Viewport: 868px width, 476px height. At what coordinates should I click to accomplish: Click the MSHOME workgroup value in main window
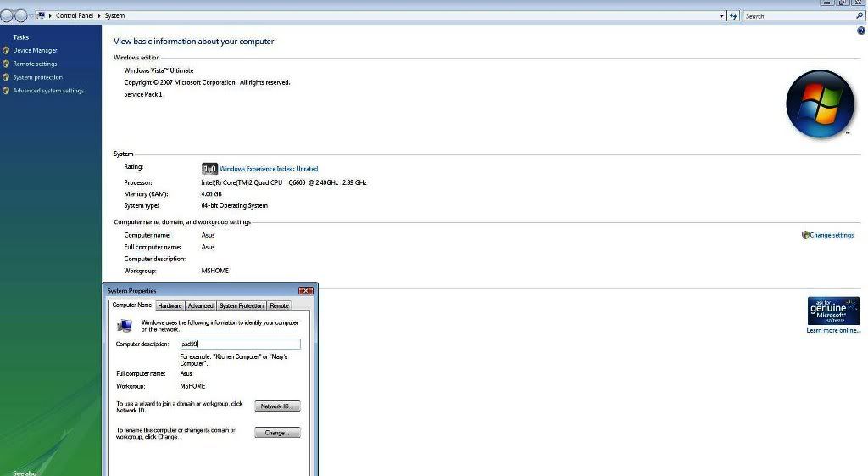point(214,271)
